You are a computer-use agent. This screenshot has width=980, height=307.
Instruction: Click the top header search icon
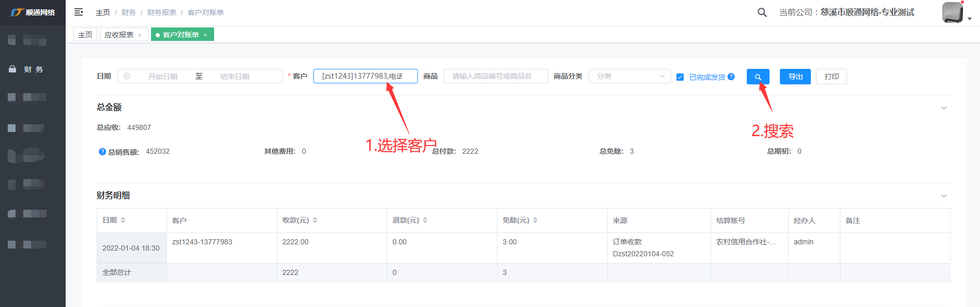coord(762,12)
